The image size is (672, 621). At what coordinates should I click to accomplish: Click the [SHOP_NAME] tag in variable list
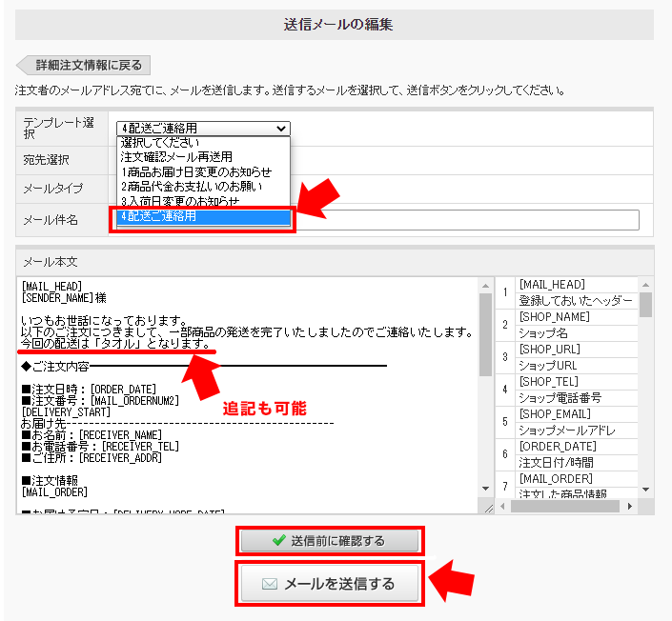tap(554, 317)
